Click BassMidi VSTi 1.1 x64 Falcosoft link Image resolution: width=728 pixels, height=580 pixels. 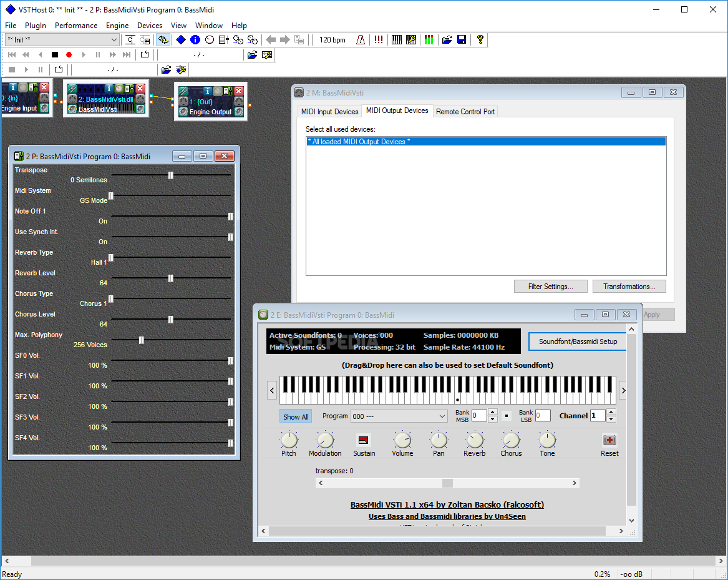click(447, 504)
